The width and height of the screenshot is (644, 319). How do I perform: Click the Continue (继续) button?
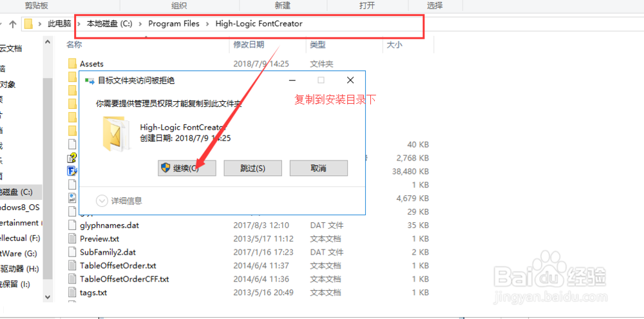click(187, 168)
